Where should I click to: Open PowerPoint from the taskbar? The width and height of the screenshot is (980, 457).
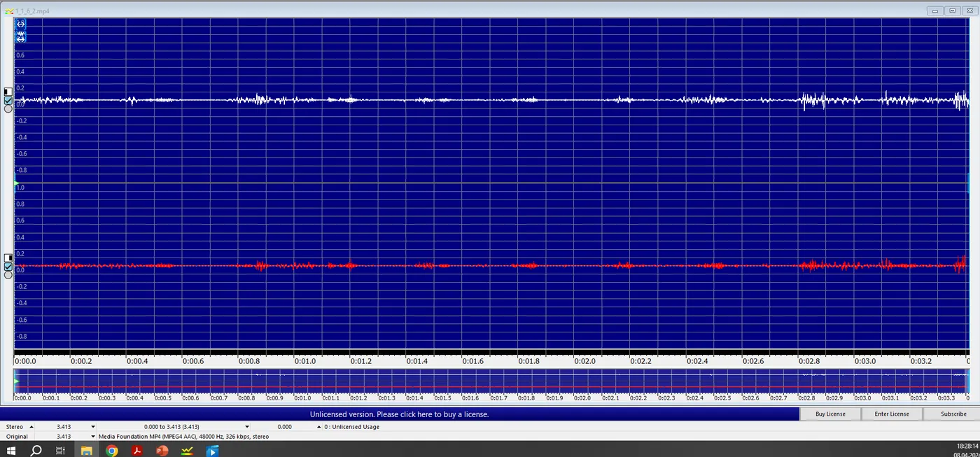162,451
